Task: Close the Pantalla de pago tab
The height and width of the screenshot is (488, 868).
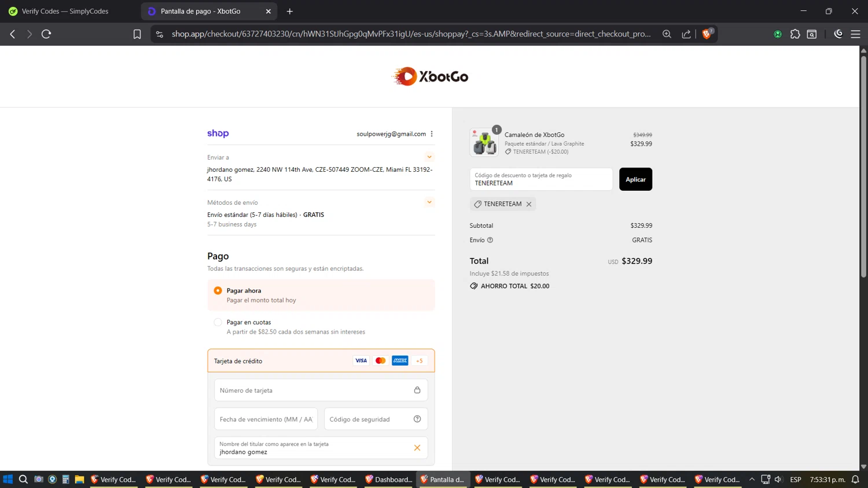Action: (x=269, y=11)
